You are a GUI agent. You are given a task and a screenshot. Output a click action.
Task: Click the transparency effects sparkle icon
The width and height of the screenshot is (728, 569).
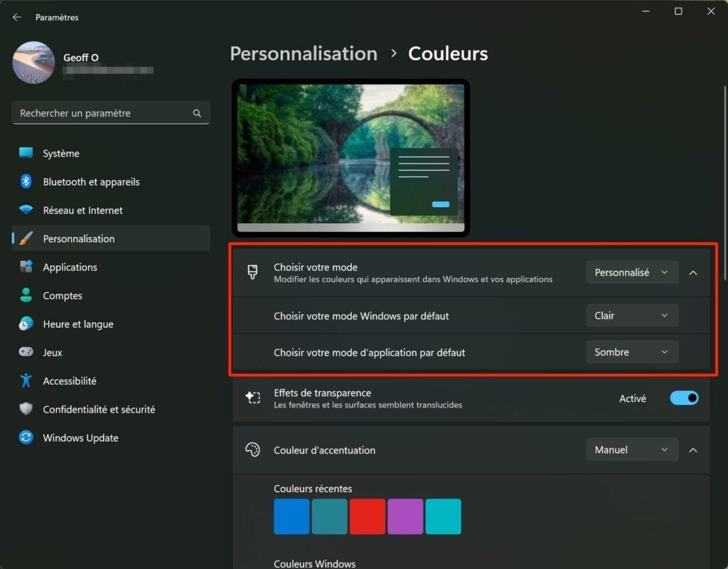(x=252, y=398)
